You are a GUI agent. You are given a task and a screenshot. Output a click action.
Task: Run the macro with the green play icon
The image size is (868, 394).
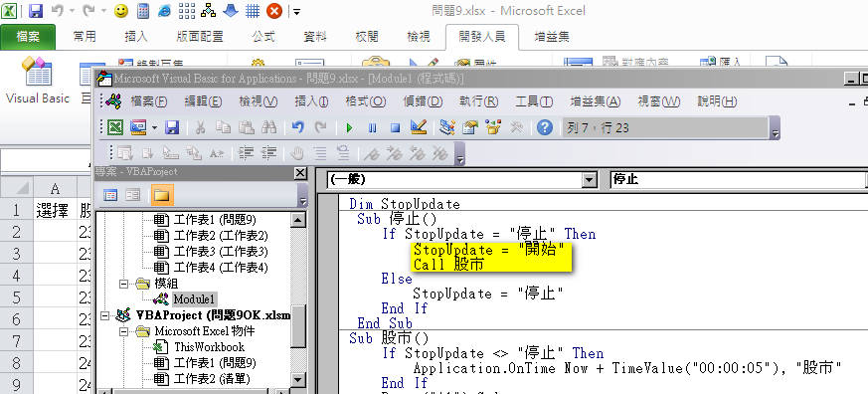point(349,128)
